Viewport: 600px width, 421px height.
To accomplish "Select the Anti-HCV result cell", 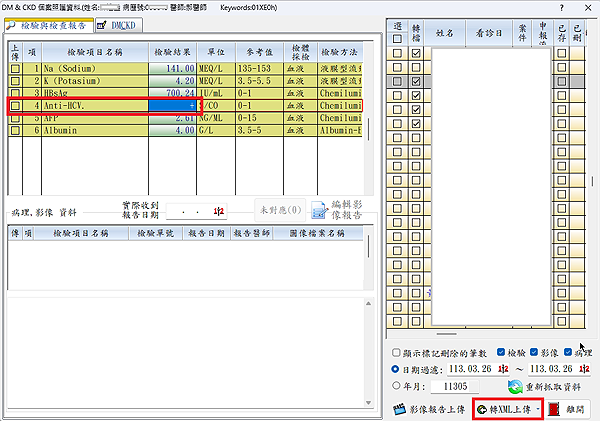I will (173, 104).
